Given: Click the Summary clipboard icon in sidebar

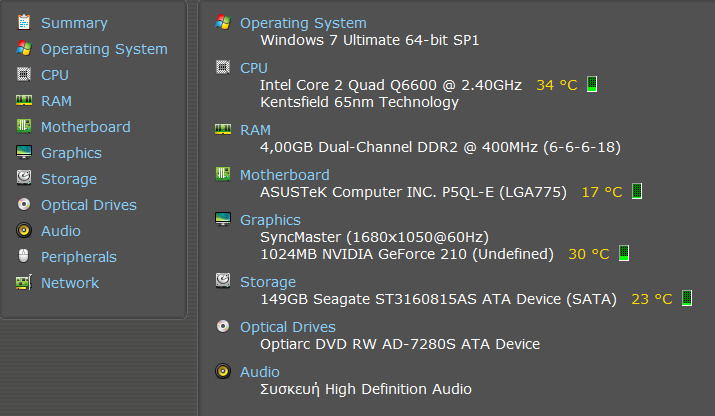Looking at the screenshot, I should (x=24, y=22).
